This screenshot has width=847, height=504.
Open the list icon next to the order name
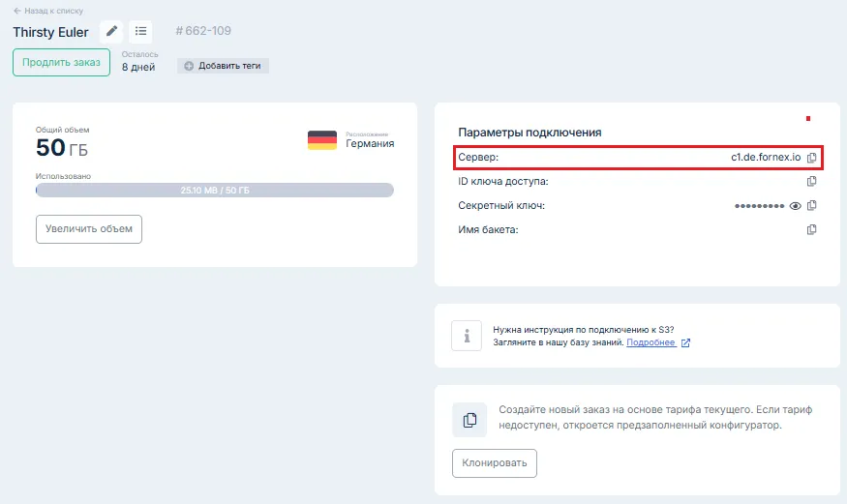[140, 31]
